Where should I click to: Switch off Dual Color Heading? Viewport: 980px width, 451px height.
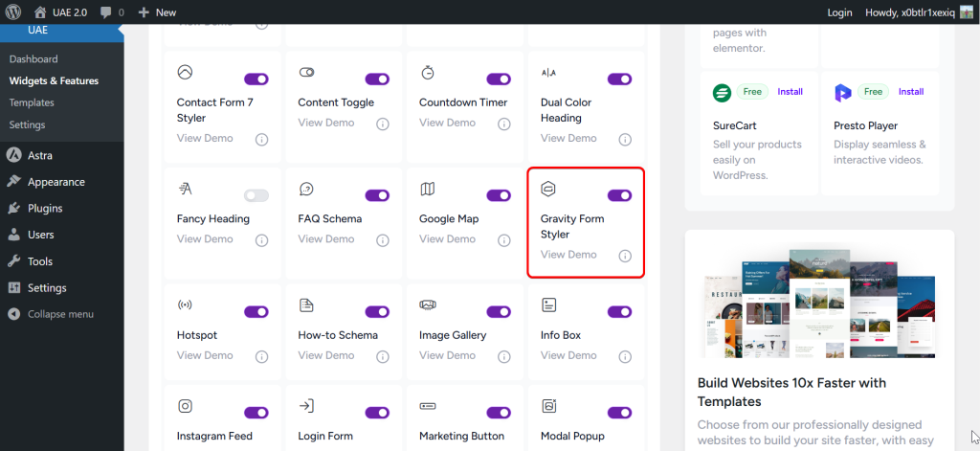[x=620, y=79]
